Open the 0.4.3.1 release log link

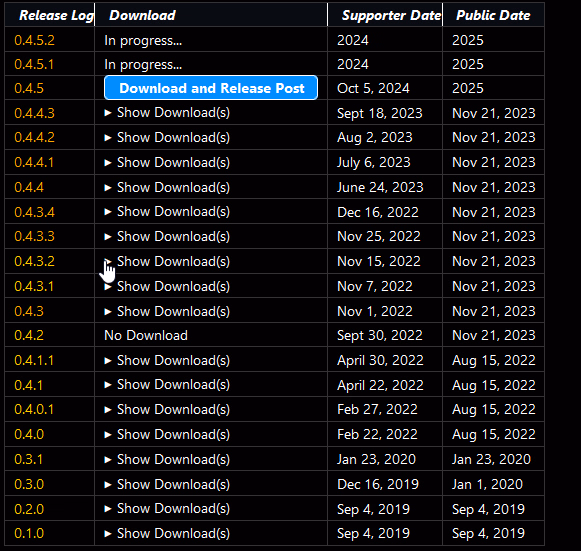(x=34, y=286)
